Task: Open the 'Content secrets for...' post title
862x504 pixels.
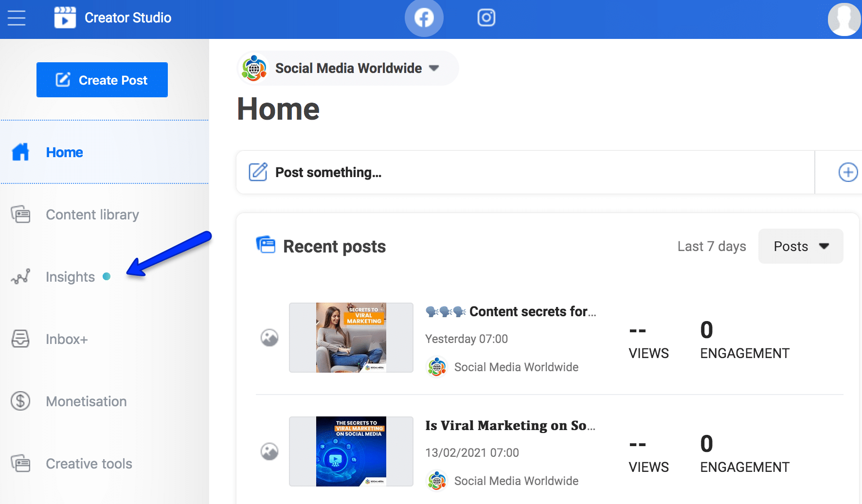Action: click(532, 311)
